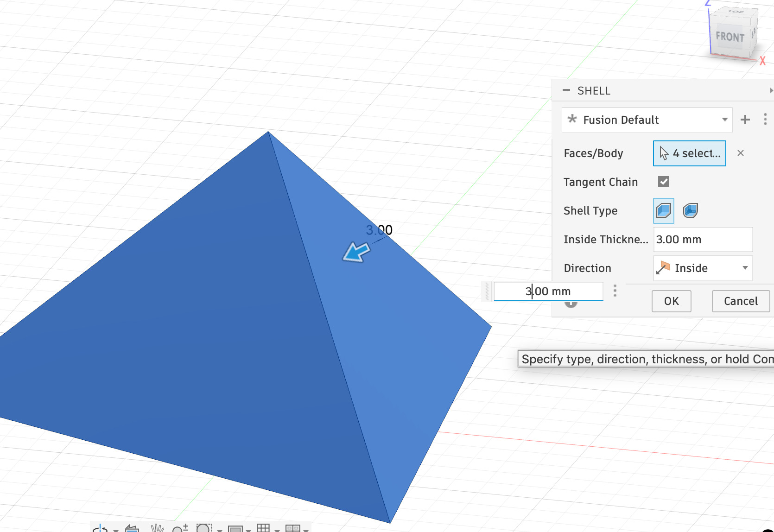Click the Display Settings icon

click(235, 528)
